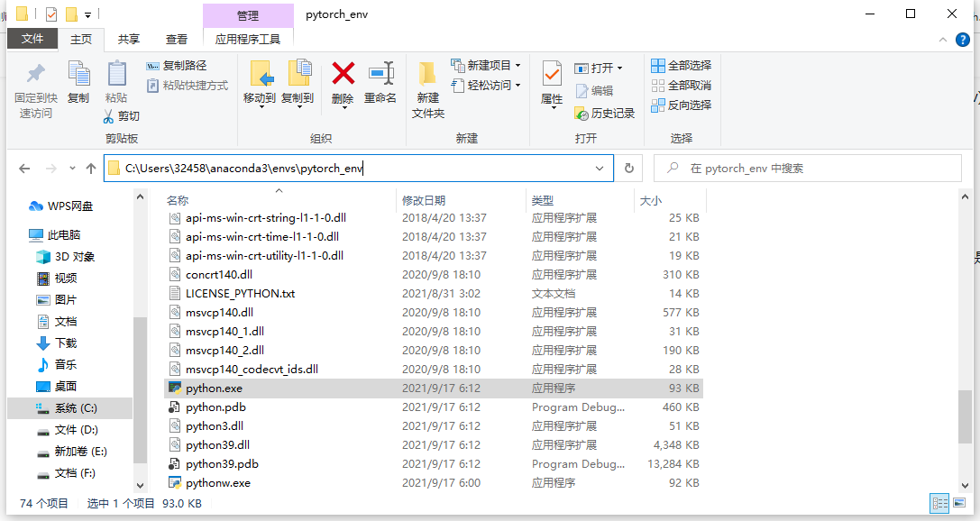
Task: Switch to the View (查看) tab
Action: [x=176, y=40]
